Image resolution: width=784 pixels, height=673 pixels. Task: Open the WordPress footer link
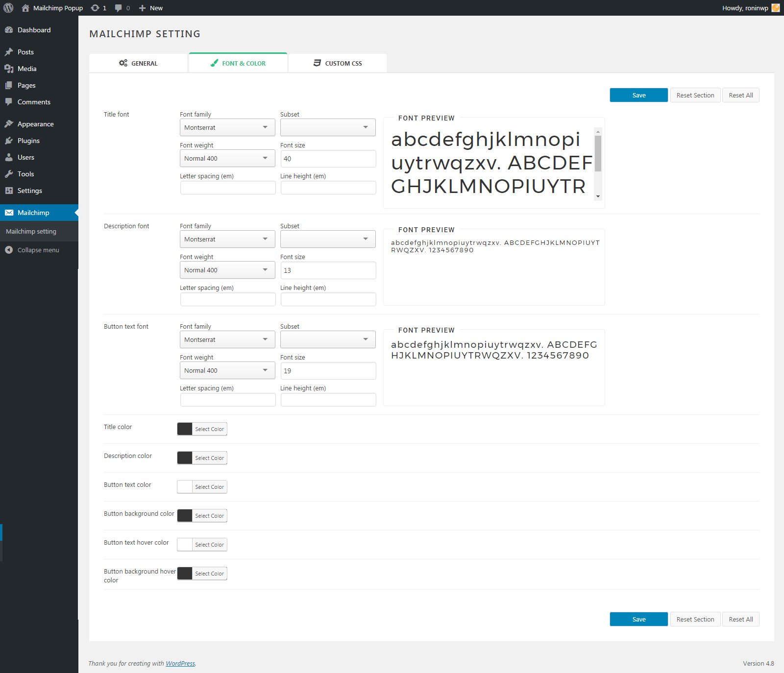tap(180, 664)
